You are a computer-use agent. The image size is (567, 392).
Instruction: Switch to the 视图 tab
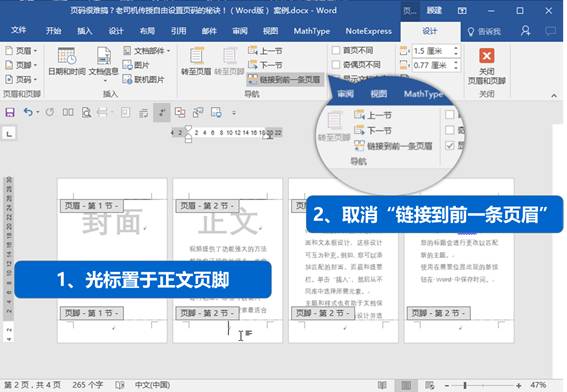point(270,31)
